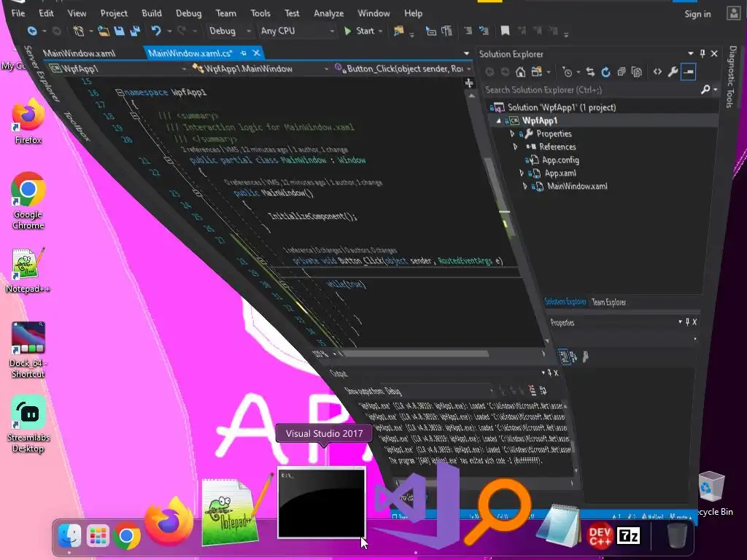Click the Home icon in Solution Explorer
The image size is (747, 560).
pyautogui.click(x=521, y=72)
